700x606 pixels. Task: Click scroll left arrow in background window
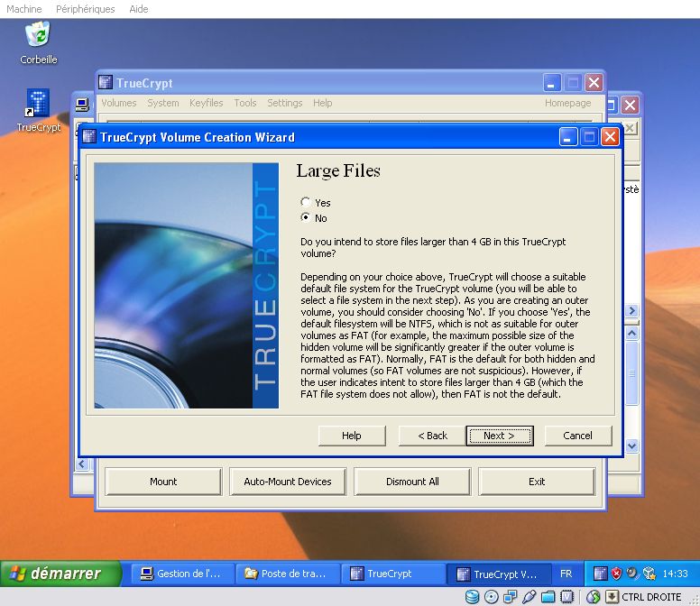pyautogui.click(x=82, y=464)
